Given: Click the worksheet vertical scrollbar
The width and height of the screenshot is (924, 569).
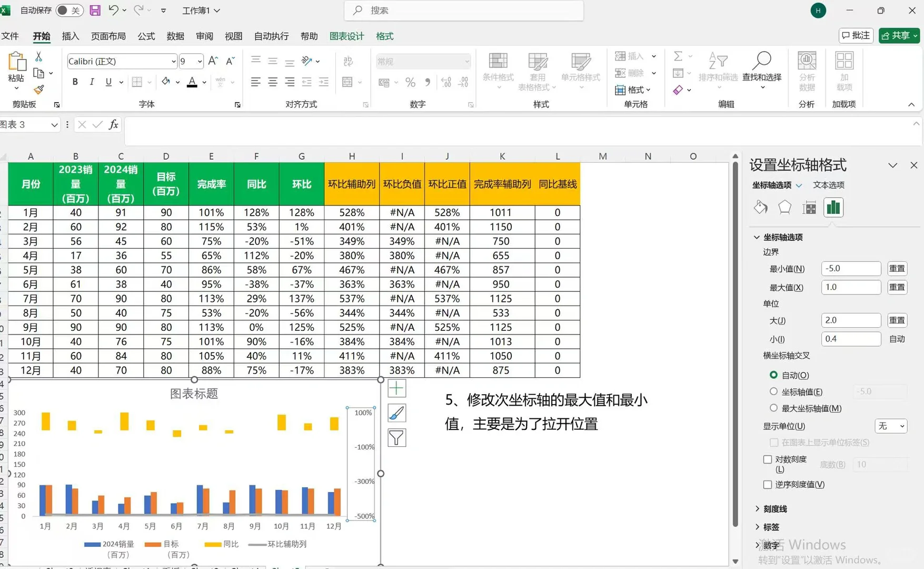Looking at the screenshot, I should coord(735,344).
